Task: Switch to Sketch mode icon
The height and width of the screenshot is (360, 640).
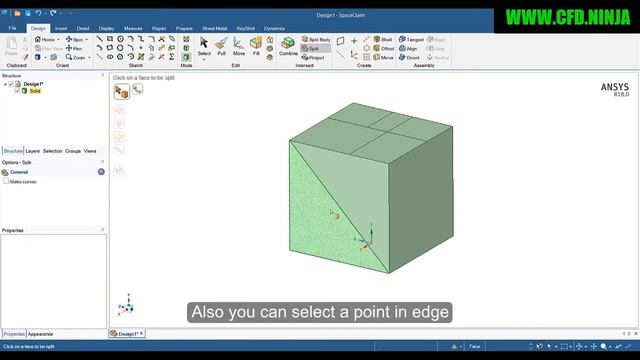Action: (x=186, y=39)
